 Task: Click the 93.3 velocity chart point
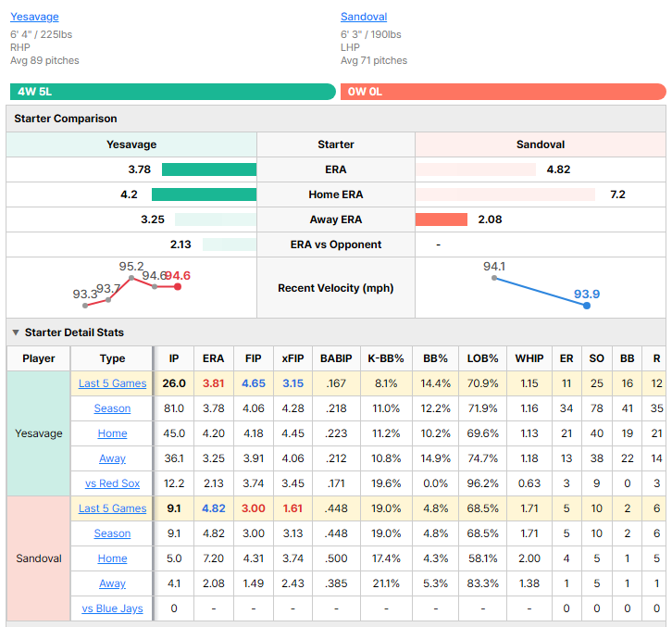coord(85,306)
